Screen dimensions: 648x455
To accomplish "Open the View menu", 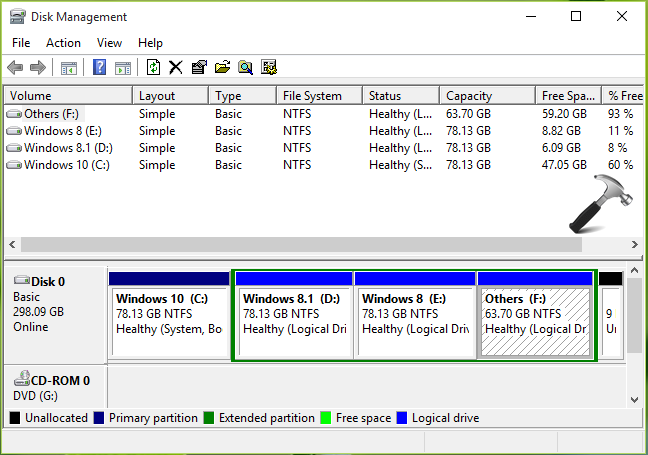I will pyautogui.click(x=109, y=43).
